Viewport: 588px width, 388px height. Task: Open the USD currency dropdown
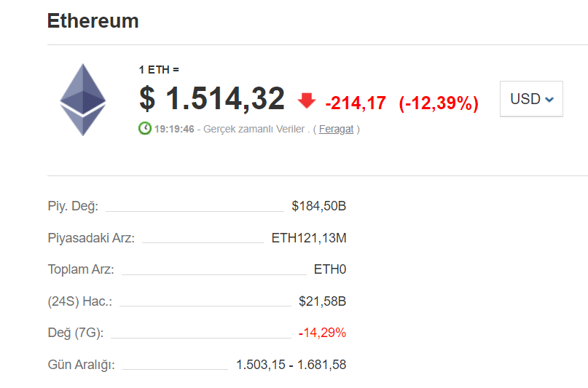coord(531,99)
